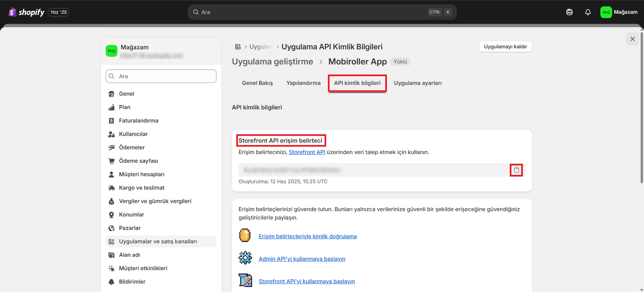Click the Kullanıcılar people icon

click(111, 134)
